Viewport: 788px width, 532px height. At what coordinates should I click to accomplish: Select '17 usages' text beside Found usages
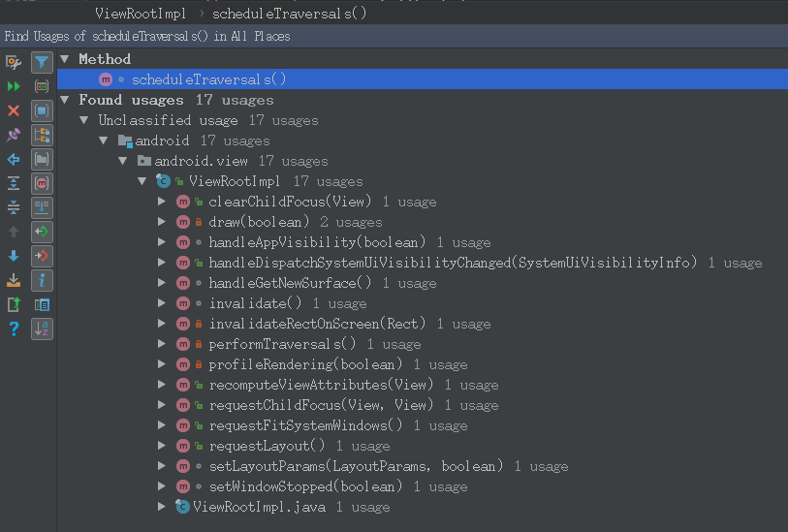click(235, 100)
